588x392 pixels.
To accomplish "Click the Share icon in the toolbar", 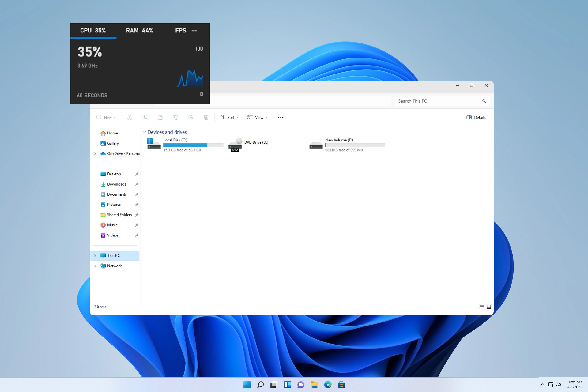I will click(x=191, y=117).
